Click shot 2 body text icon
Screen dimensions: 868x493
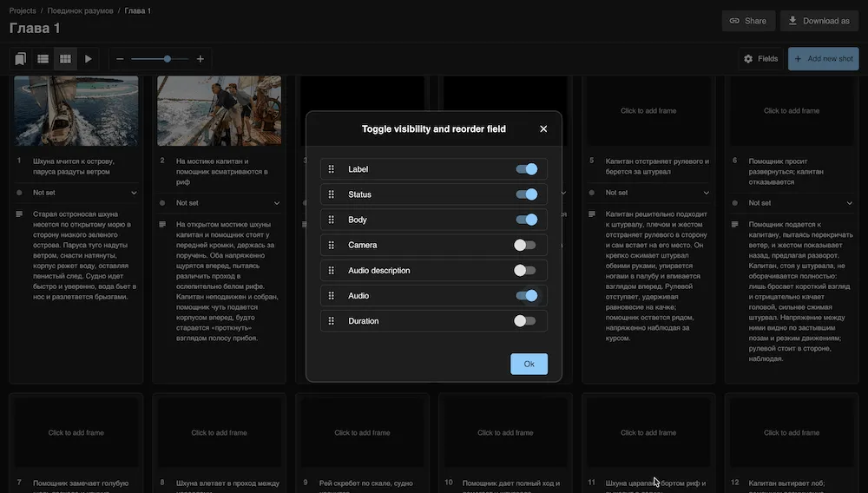162,225
